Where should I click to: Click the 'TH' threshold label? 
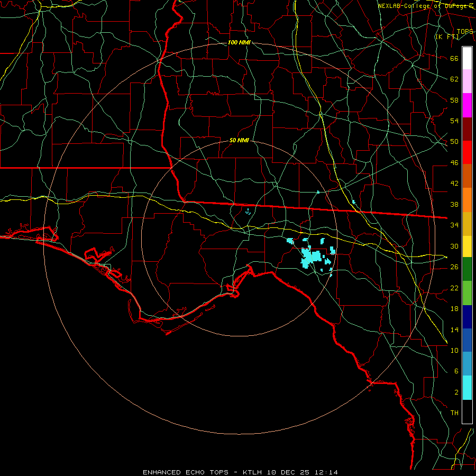point(454,413)
